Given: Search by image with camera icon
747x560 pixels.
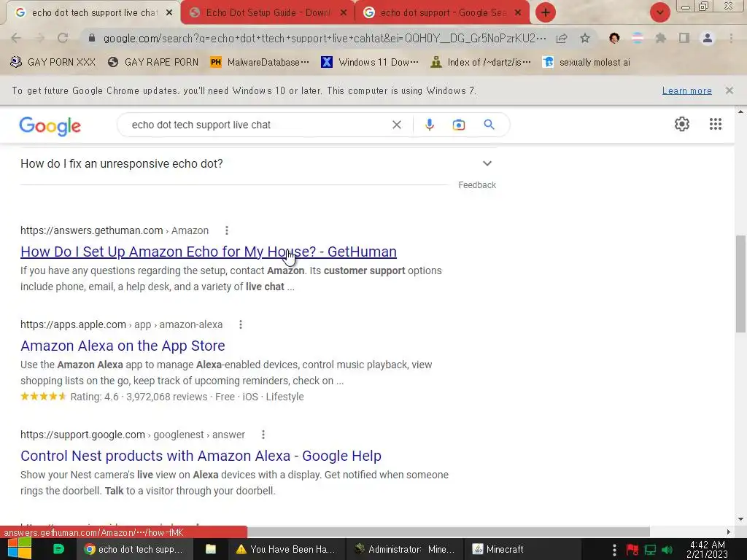Looking at the screenshot, I should tap(458, 125).
